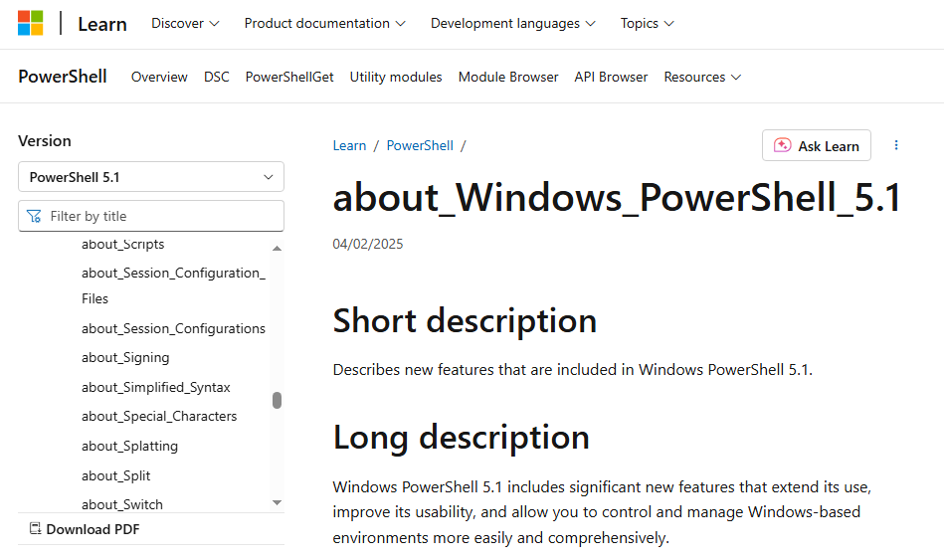Open Development languages dropdown
This screenshot has width=944, height=560.
coord(513,24)
